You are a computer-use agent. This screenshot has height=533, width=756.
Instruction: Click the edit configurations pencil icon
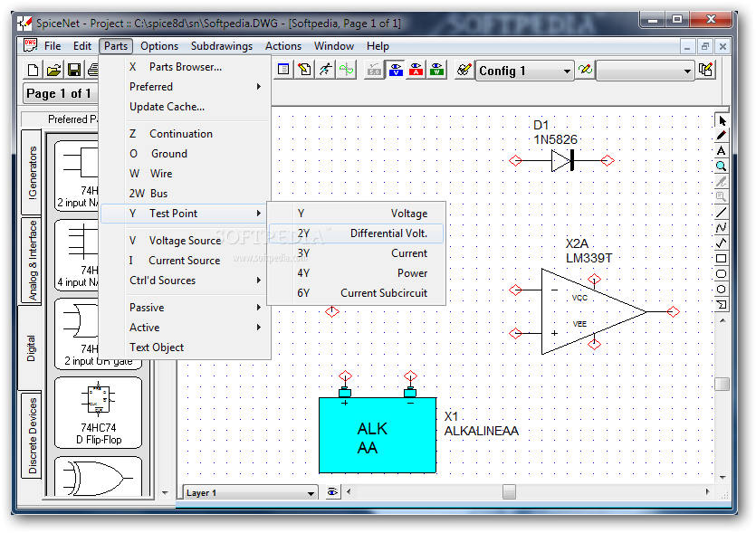(464, 70)
